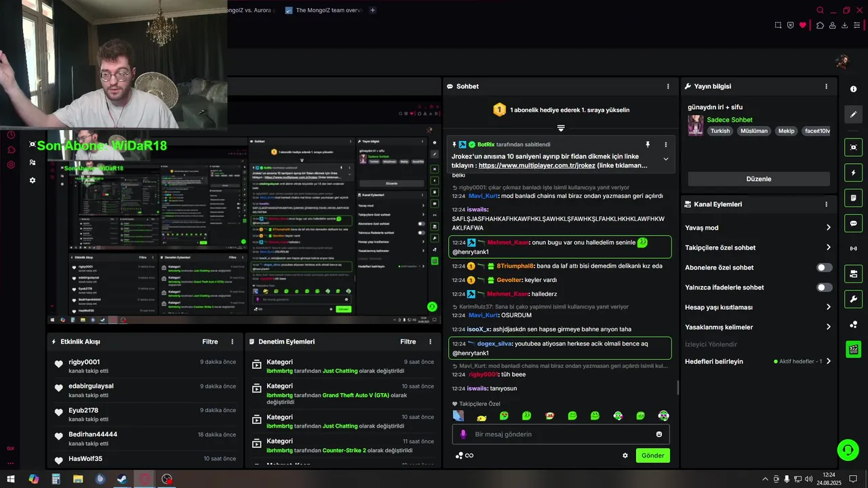Switch to The MongolZ team overview tab
868x488 pixels.
click(x=324, y=10)
